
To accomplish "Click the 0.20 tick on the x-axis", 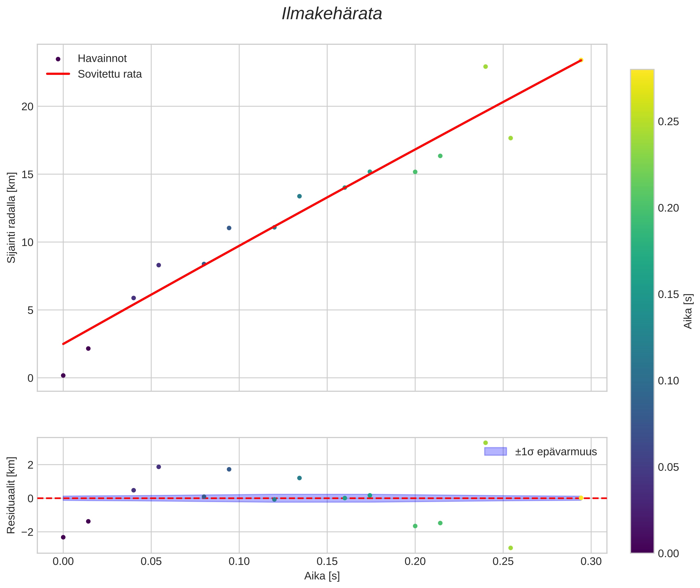I will pyautogui.click(x=415, y=562).
